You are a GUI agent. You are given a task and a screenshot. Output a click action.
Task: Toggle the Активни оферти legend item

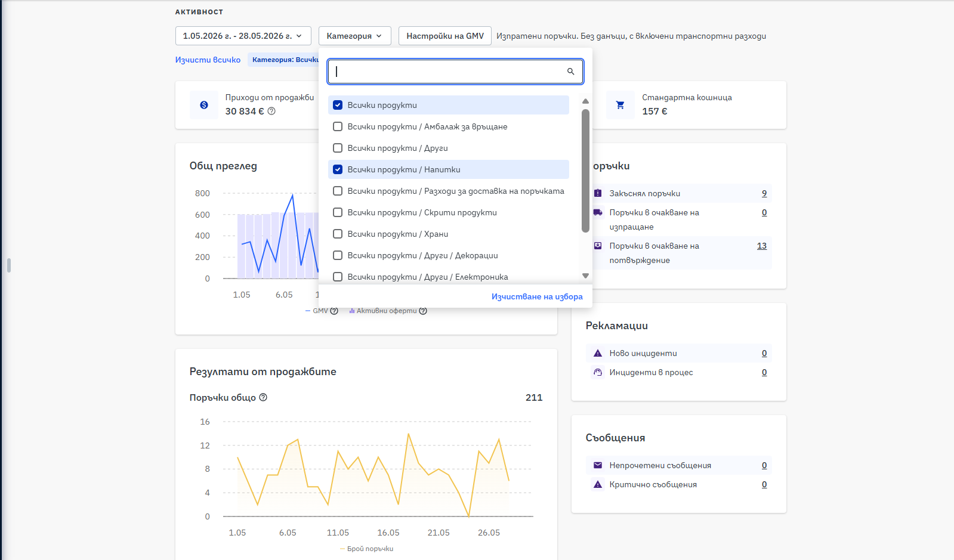[383, 311]
